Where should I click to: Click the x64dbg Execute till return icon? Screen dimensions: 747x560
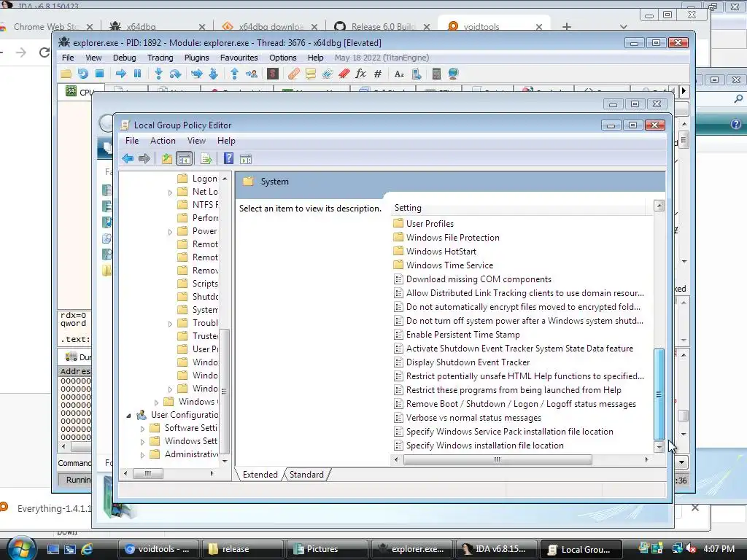coord(234,74)
